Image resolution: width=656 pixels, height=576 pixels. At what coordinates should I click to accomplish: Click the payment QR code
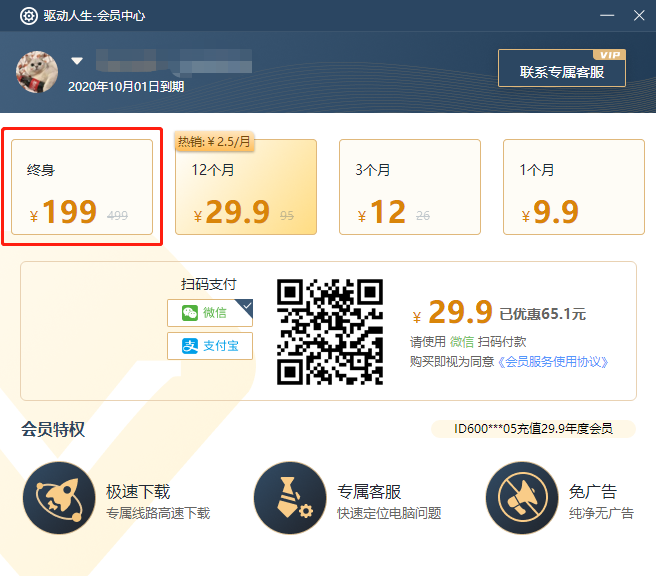(330, 332)
